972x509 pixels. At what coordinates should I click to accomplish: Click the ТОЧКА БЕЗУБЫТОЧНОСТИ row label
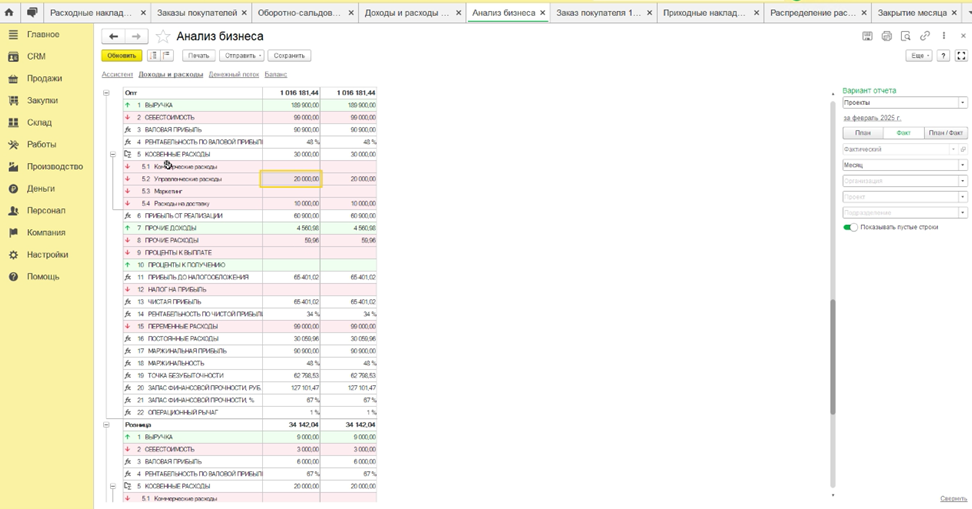click(x=185, y=376)
